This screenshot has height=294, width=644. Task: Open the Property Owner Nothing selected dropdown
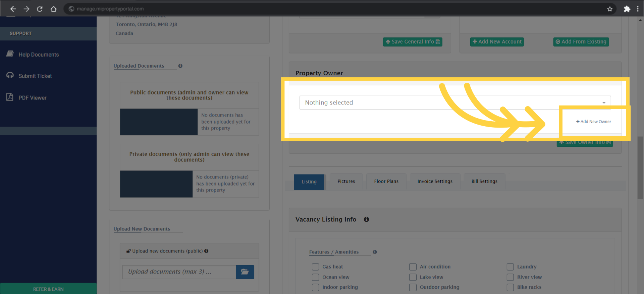pyautogui.click(x=455, y=103)
